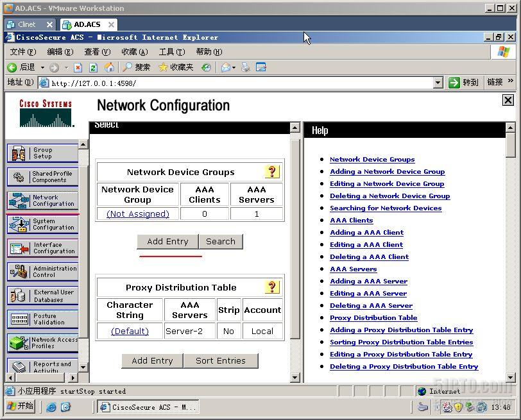The width and height of the screenshot is (521, 420).
Task: Expand the address bar dropdown
Action: (438, 83)
